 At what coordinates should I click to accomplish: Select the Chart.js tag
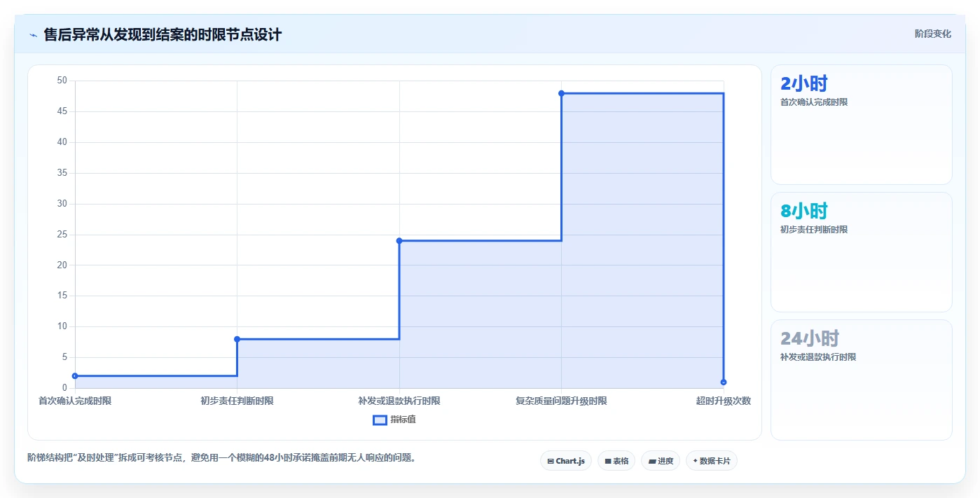(x=566, y=461)
